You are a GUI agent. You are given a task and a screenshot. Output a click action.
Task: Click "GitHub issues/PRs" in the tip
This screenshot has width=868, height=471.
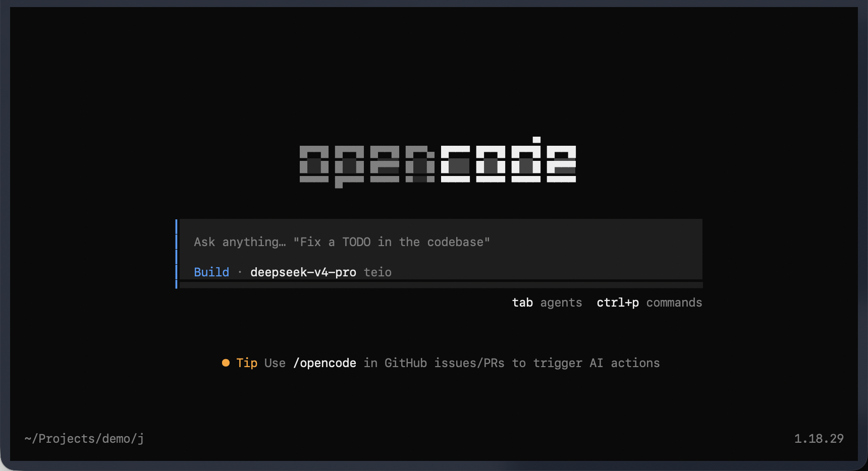click(445, 363)
